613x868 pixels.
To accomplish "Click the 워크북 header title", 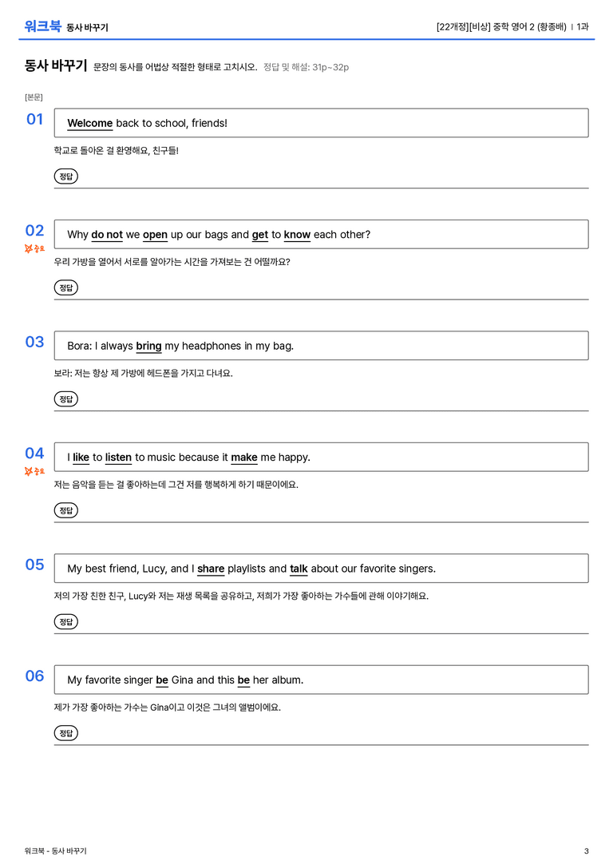I will pyautogui.click(x=42, y=26).
